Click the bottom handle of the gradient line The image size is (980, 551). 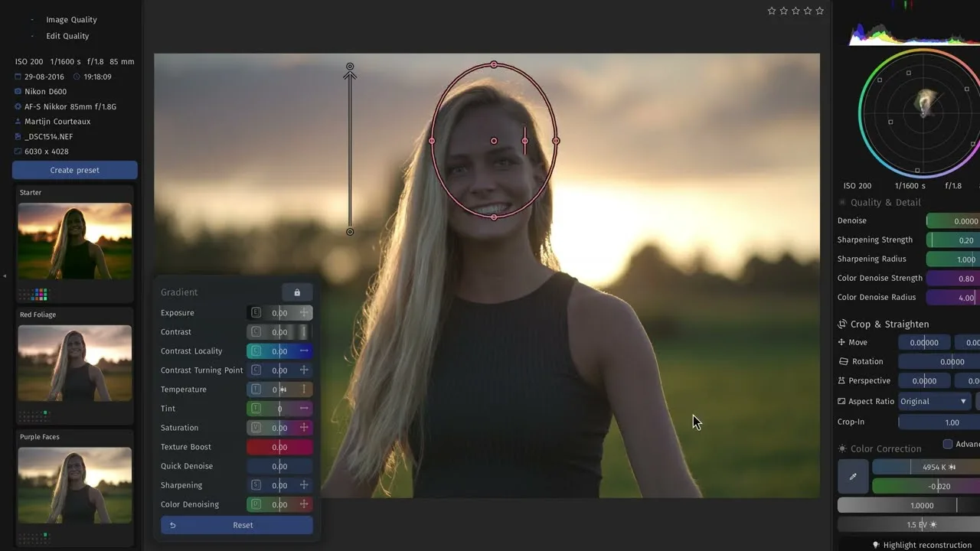tap(350, 232)
